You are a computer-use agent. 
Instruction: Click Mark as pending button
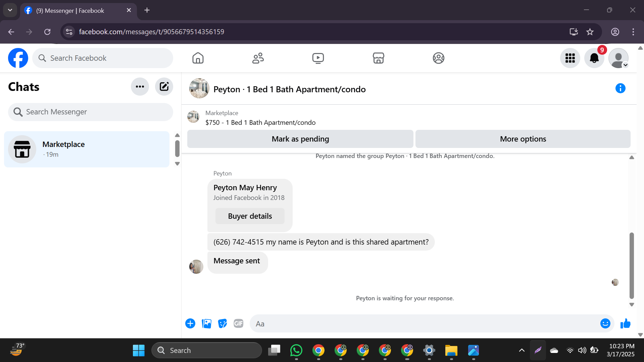[x=300, y=139]
